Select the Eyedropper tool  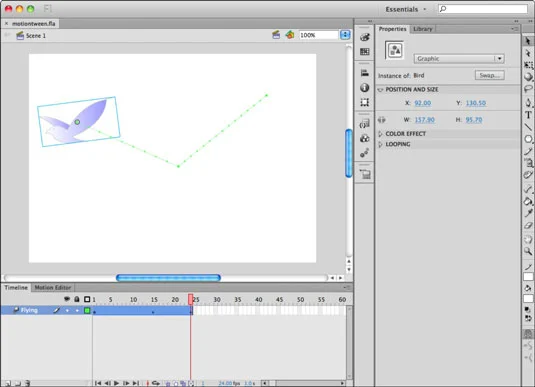click(x=528, y=213)
